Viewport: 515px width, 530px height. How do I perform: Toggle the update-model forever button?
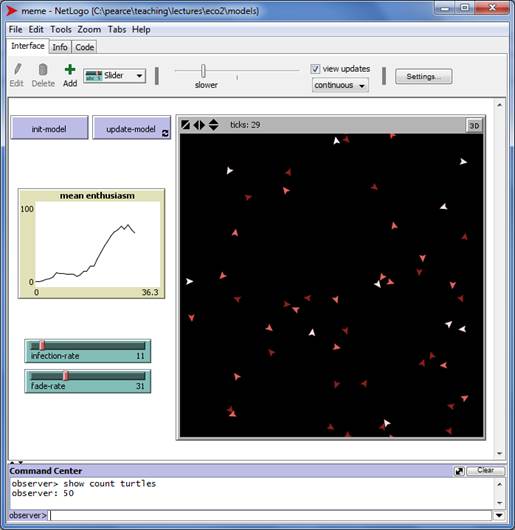pos(131,128)
